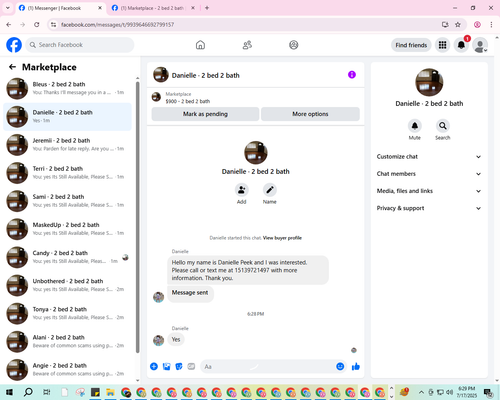Open the Facebook menu grid icon
Image resolution: width=500 pixels, height=400 pixels.
point(442,45)
